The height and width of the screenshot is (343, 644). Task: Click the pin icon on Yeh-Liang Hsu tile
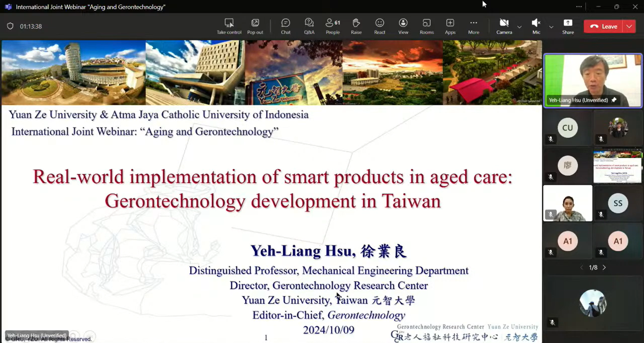[614, 100]
